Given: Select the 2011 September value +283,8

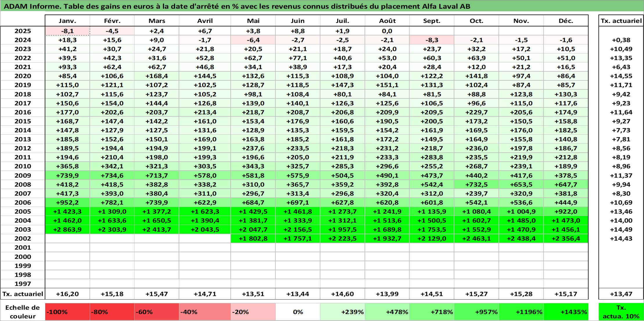Looking at the screenshot, I should pyautogui.click(x=432, y=157).
